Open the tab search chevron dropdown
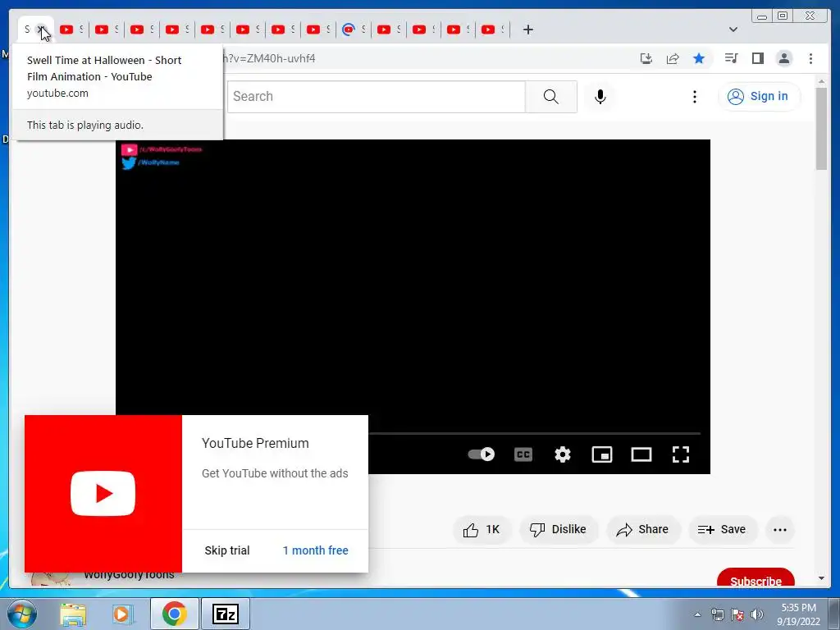The width and height of the screenshot is (840, 630). (733, 30)
